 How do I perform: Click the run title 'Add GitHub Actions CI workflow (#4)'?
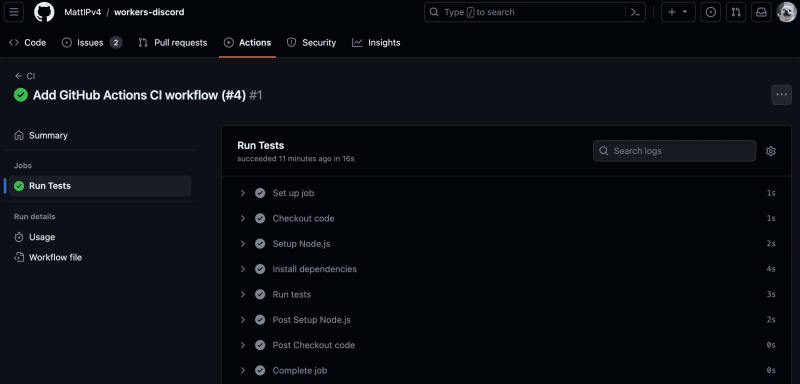tap(139, 95)
